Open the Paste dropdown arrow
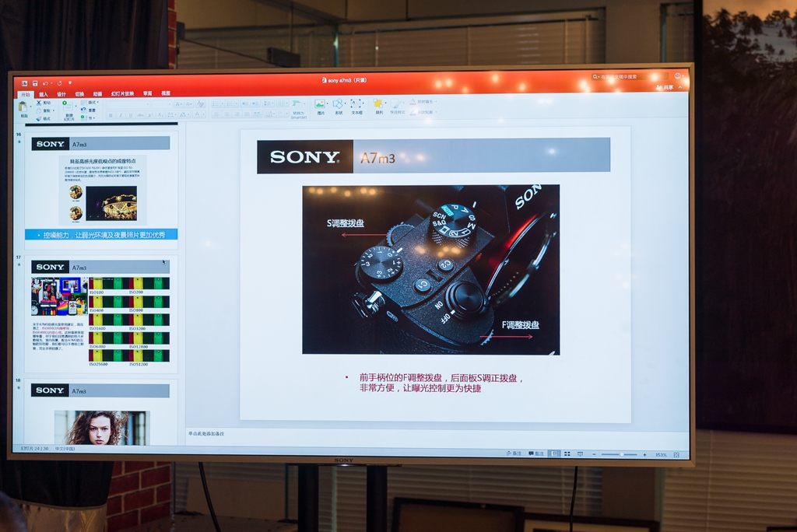 [30, 107]
